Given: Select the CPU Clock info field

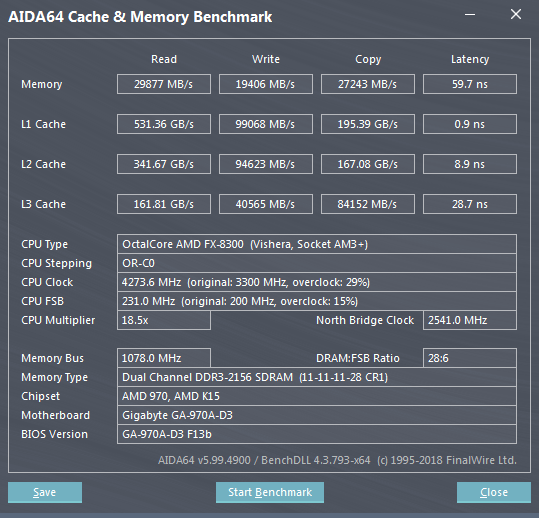Looking at the screenshot, I should point(317,282).
